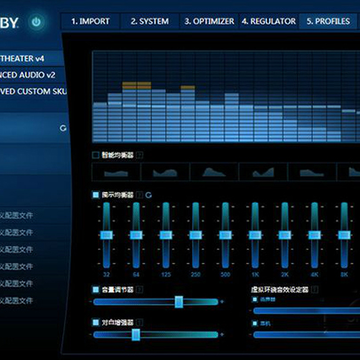Click the spectrum analyzer display
The image size is (360, 360).
coord(226,97)
